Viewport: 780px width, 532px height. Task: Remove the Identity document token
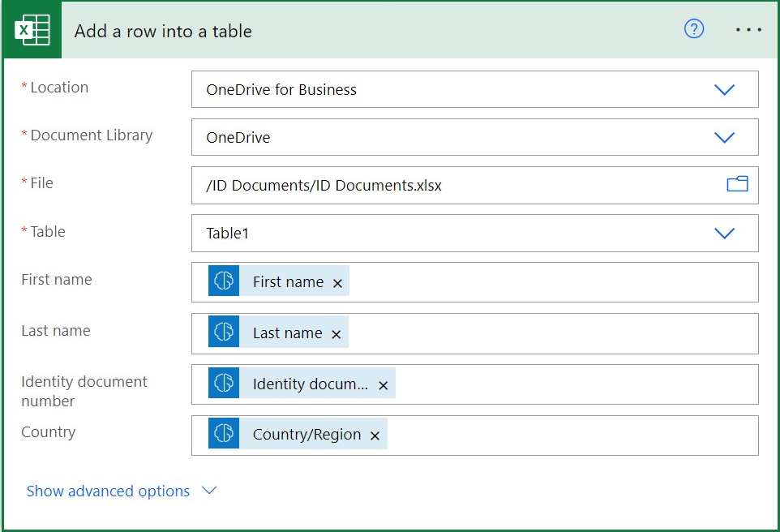pyautogui.click(x=383, y=384)
